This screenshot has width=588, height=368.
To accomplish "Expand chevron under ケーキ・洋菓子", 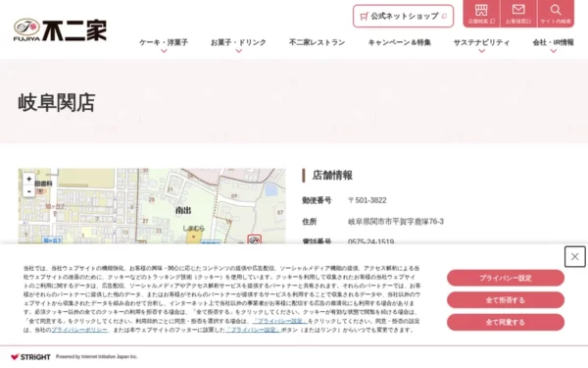I will click(x=164, y=51).
